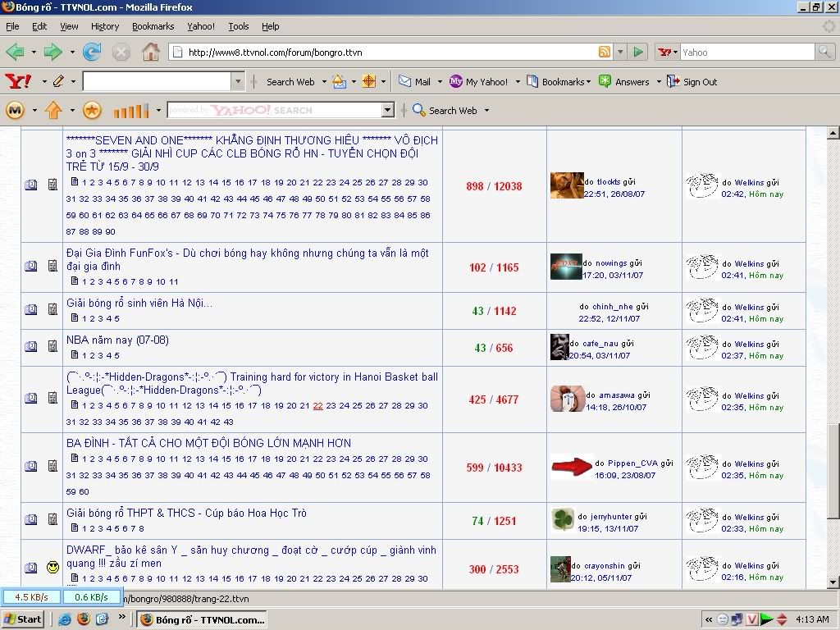Screen dimensions: 840x630
Task: Click the page scroll-down arrow
Action: [833, 582]
